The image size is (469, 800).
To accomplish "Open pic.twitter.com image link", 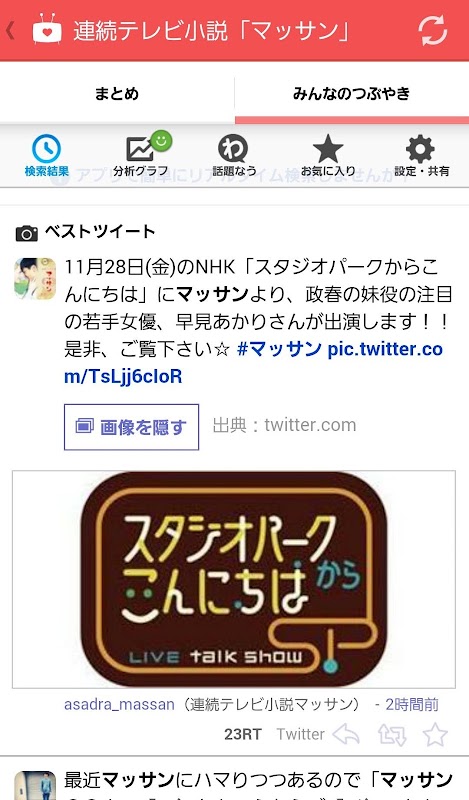I will 253,363.
